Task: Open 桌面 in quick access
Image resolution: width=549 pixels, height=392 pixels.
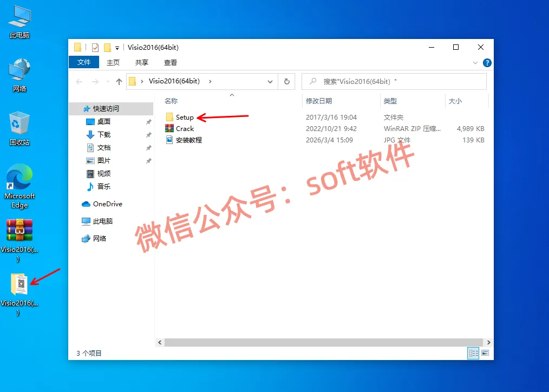Action: (103, 121)
